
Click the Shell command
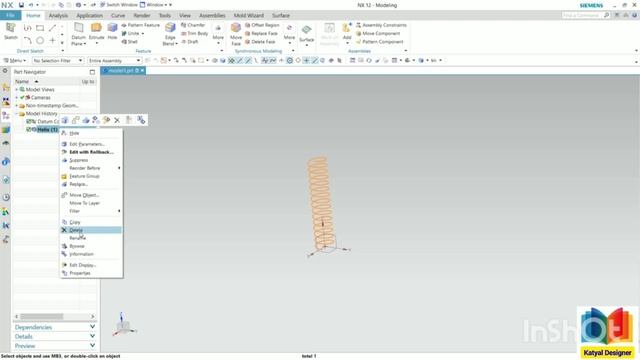[x=129, y=42]
